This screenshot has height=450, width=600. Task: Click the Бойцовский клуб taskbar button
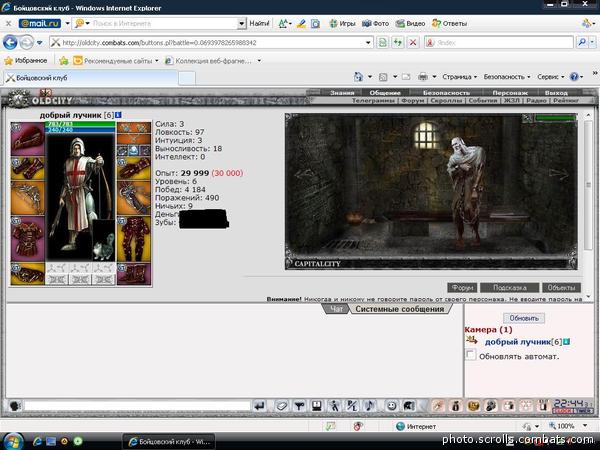[x=169, y=442]
